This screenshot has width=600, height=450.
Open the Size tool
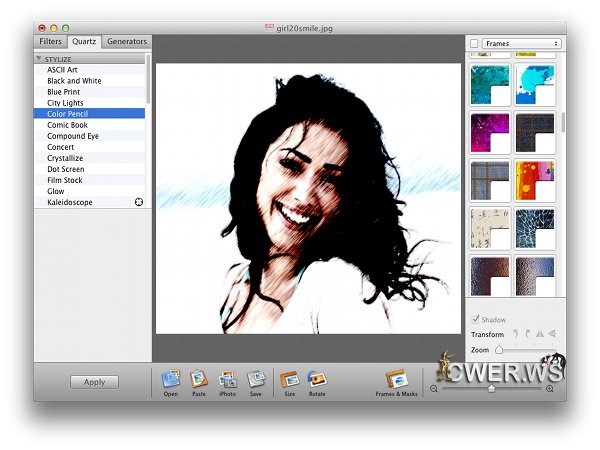point(289,379)
